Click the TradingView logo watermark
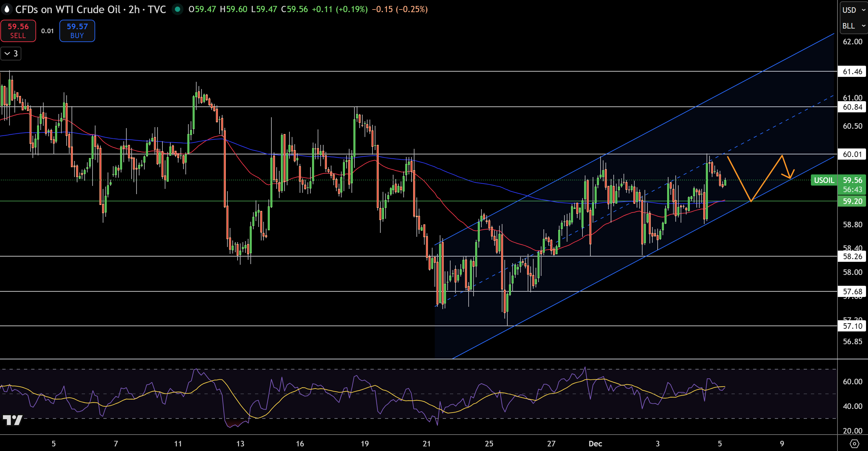Screen dimensions: 868x451 click(x=12, y=420)
